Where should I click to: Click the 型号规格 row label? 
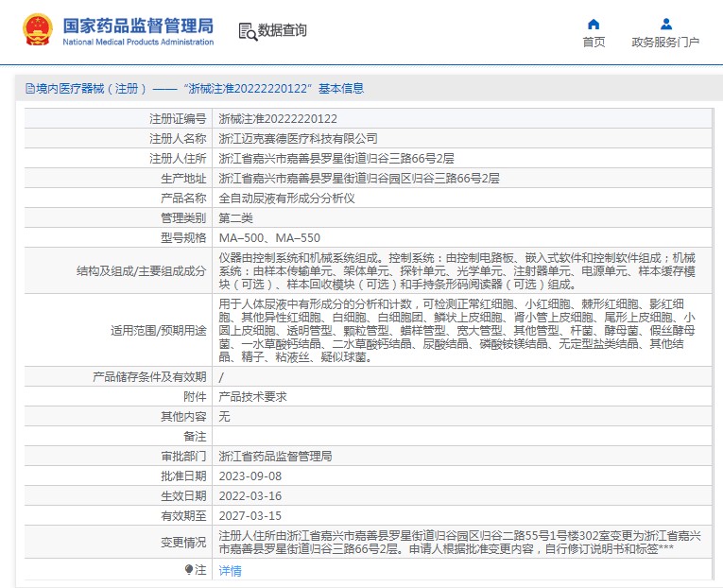coord(183,238)
